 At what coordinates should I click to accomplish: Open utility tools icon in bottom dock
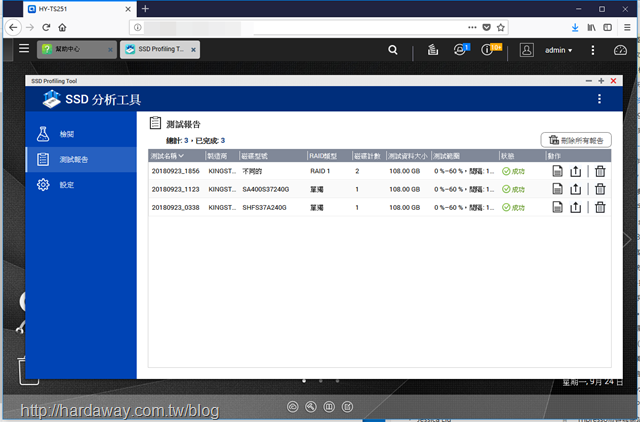point(311,407)
